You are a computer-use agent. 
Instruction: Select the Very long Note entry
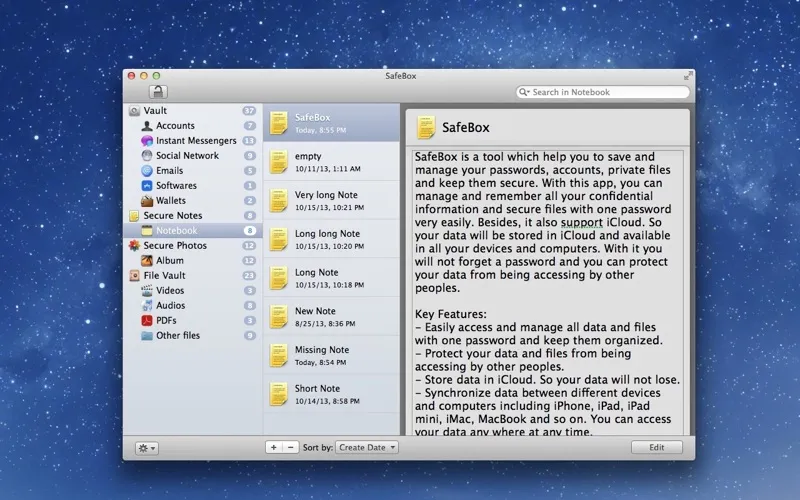pyautogui.click(x=330, y=200)
